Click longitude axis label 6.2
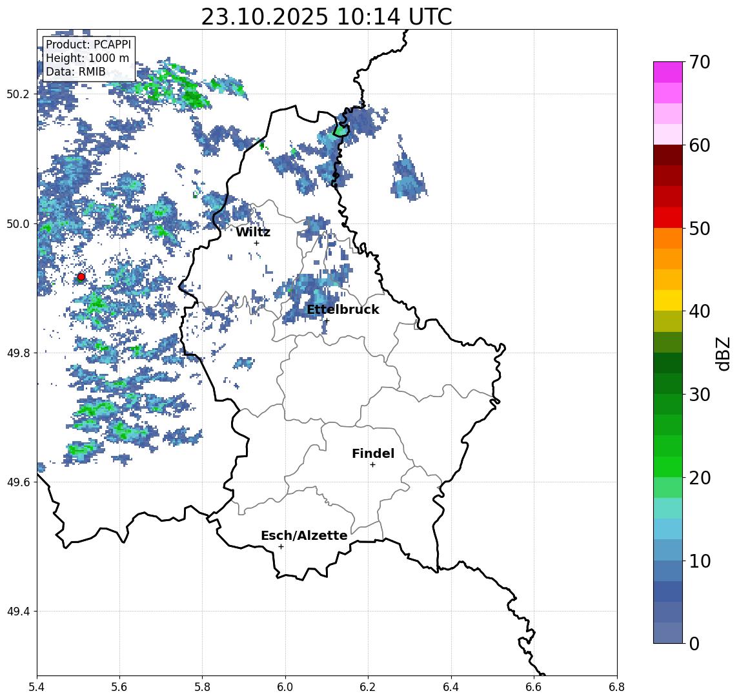The height and width of the screenshot is (700, 739). [x=368, y=687]
